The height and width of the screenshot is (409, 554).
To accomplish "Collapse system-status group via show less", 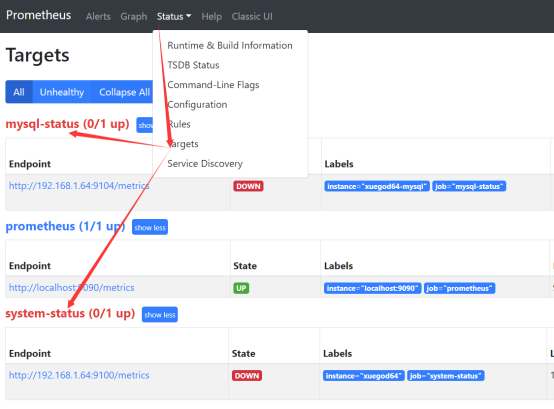I will pyautogui.click(x=160, y=315).
